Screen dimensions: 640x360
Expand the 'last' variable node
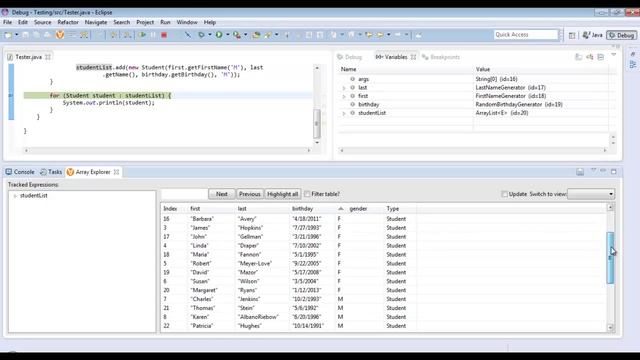coord(344,88)
